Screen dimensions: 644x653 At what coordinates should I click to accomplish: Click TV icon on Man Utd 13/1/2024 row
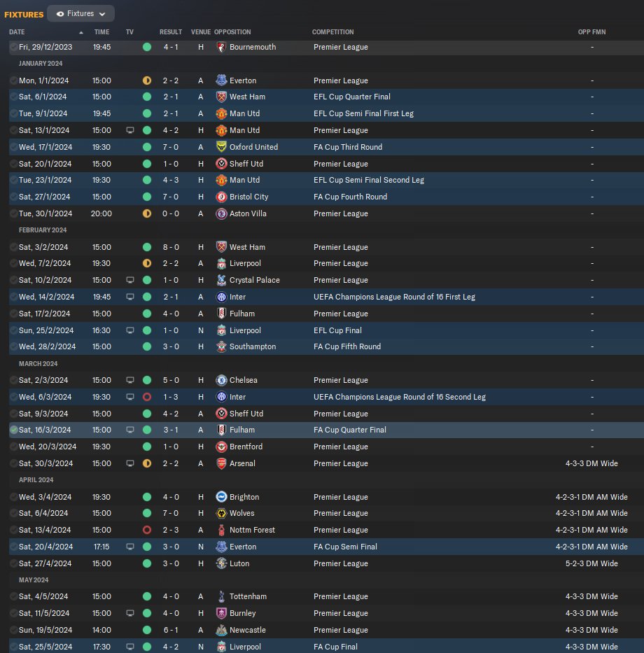click(x=130, y=130)
